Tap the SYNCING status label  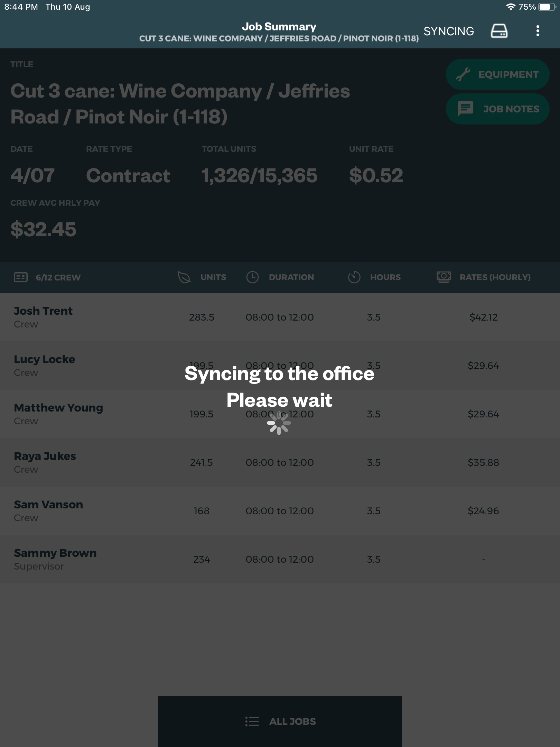[449, 31]
